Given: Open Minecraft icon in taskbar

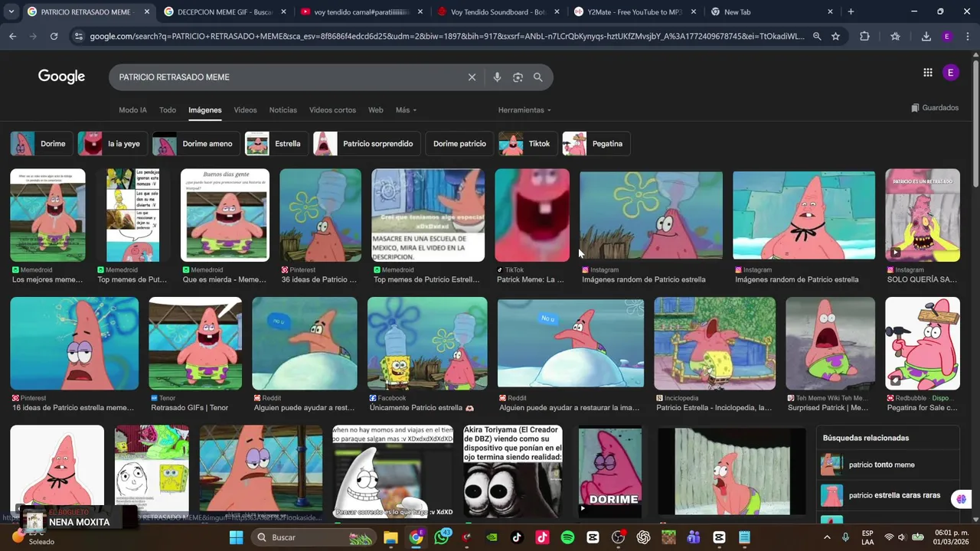Looking at the screenshot, I should (668, 537).
